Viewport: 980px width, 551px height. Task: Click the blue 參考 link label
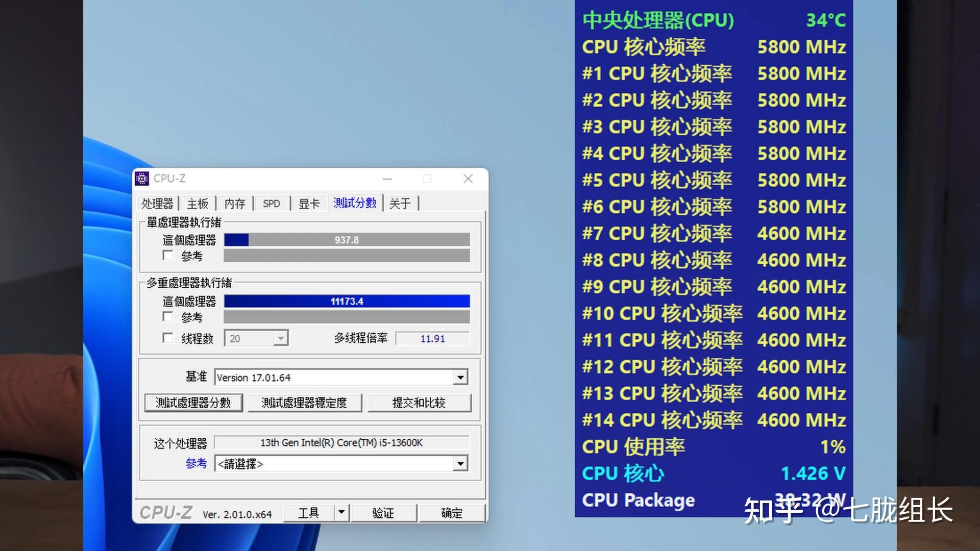click(197, 463)
